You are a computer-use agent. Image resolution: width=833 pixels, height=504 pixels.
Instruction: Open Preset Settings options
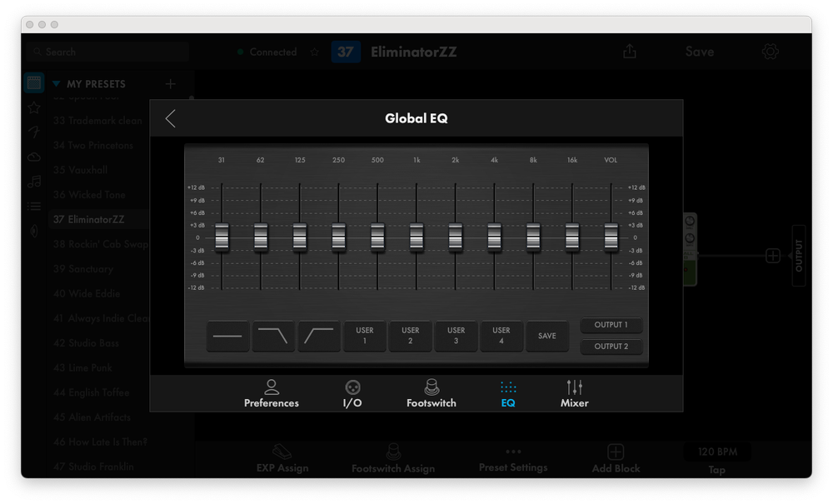[512, 460]
